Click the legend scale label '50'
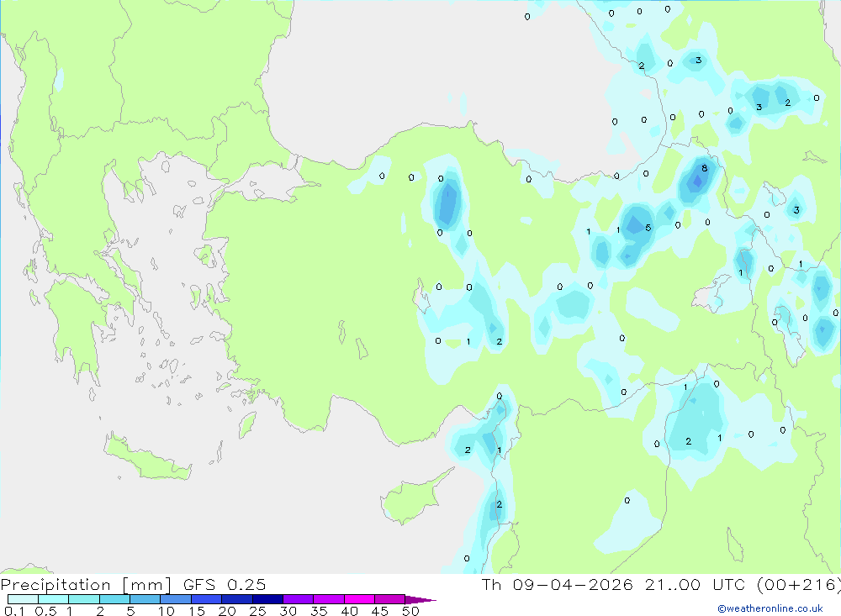The image size is (841, 616). coord(410,611)
